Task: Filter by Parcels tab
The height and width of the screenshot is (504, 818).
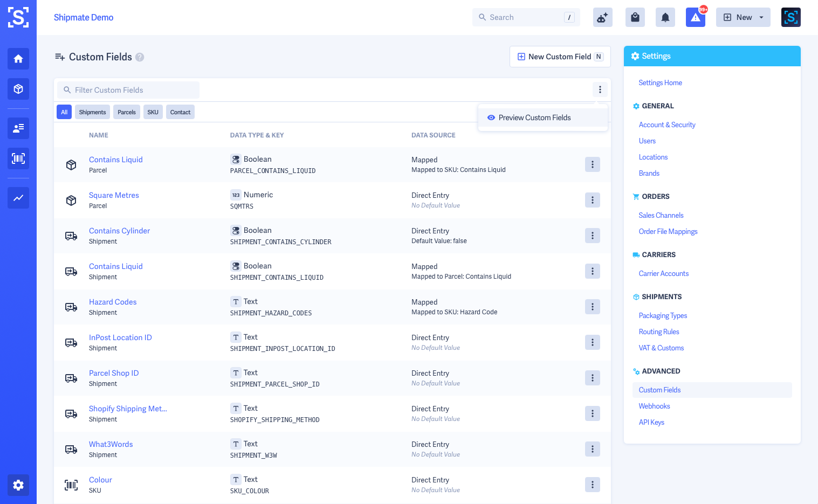Action: [x=127, y=112]
